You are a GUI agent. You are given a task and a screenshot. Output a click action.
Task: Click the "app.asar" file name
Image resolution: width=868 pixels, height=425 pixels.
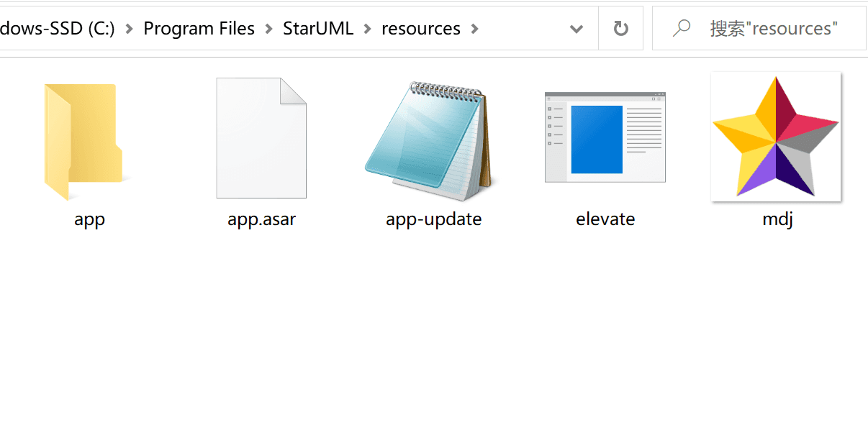tap(261, 219)
